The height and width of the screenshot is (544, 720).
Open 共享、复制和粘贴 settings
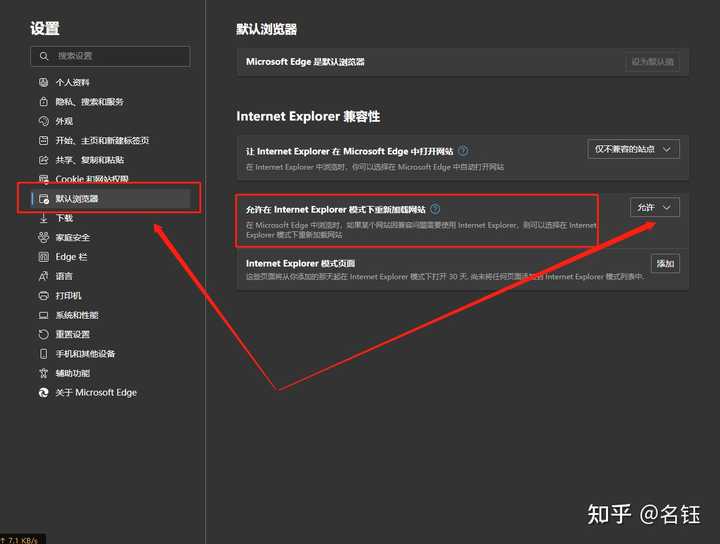[x=90, y=160]
